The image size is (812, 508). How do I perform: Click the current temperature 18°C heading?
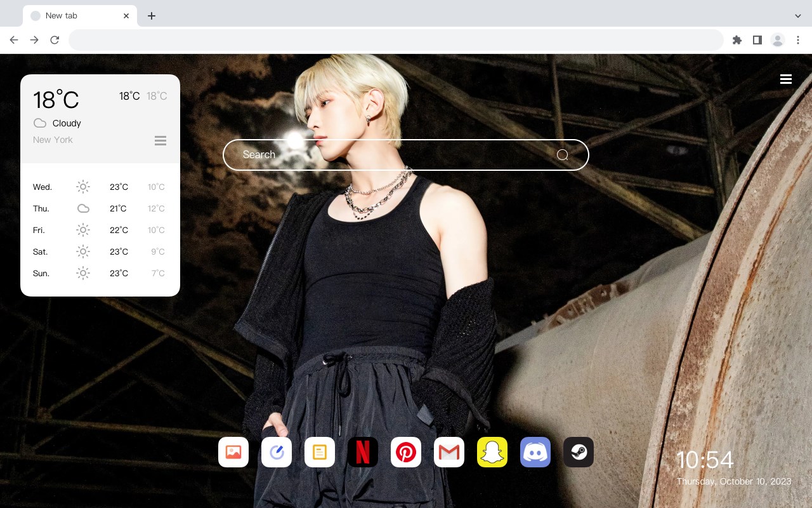coord(56,100)
